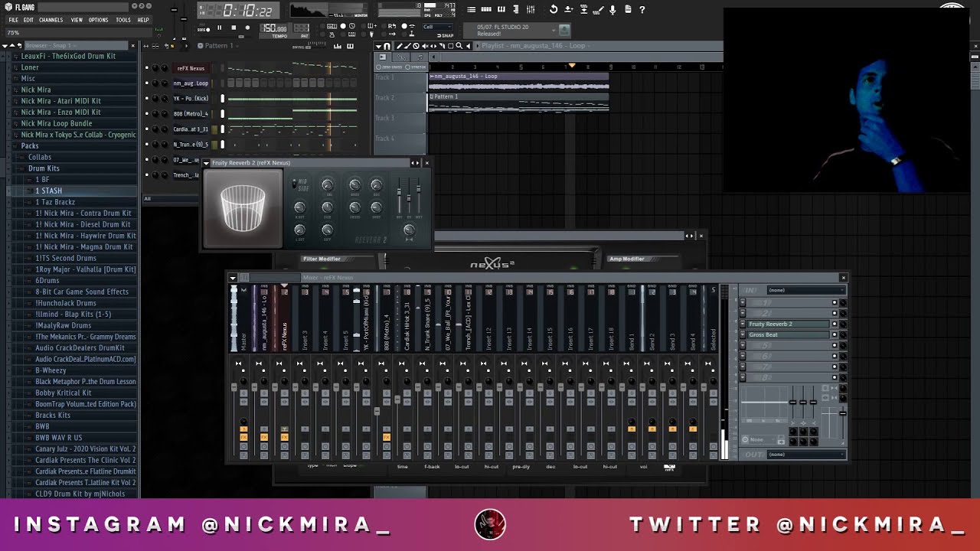This screenshot has height=551, width=980.
Task: Select the nm_aug..Loop channel button
Action: 191,83
